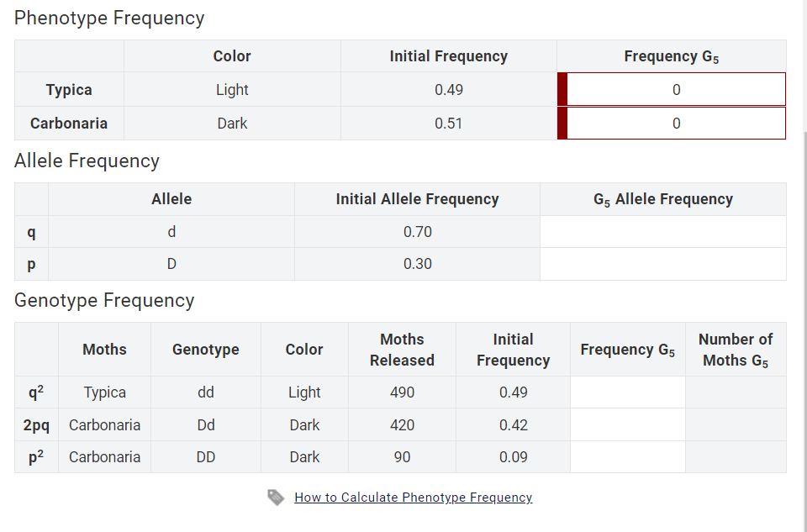Click the tag icon beside the help link
Screen dimensions: 807x532
click(x=276, y=497)
